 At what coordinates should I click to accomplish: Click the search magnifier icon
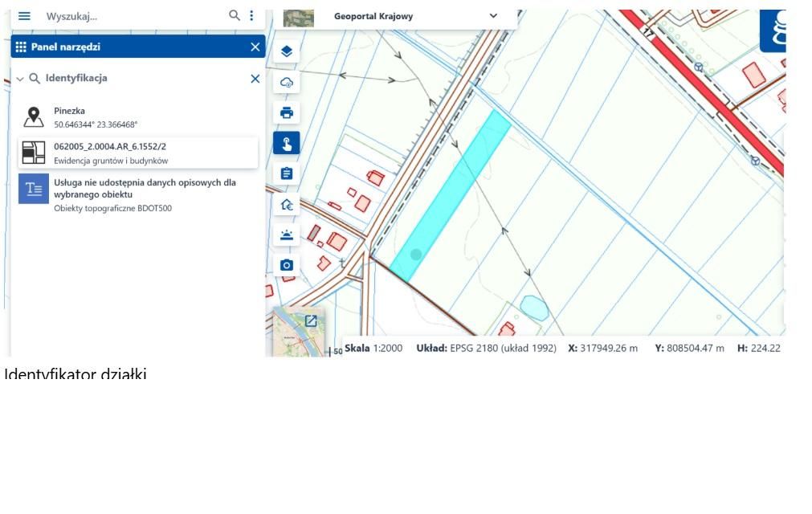click(235, 15)
